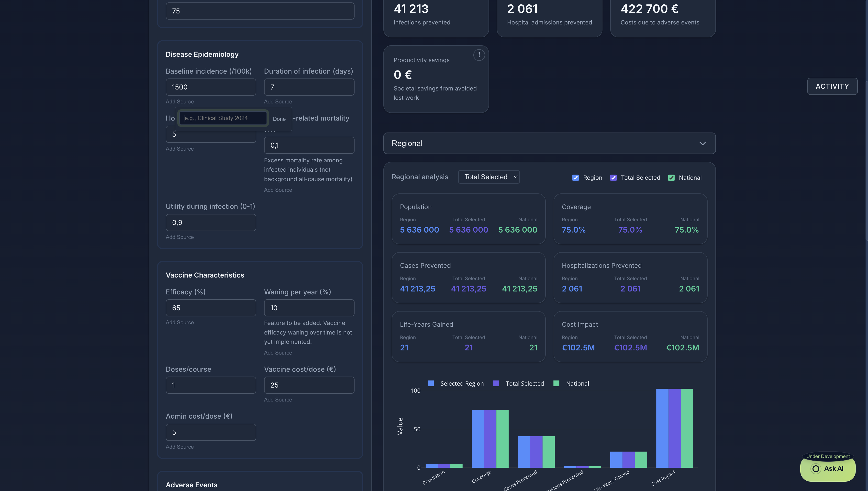Image resolution: width=868 pixels, height=491 pixels.
Task: Click Add Source below the hospitalization input
Action: [180, 149]
